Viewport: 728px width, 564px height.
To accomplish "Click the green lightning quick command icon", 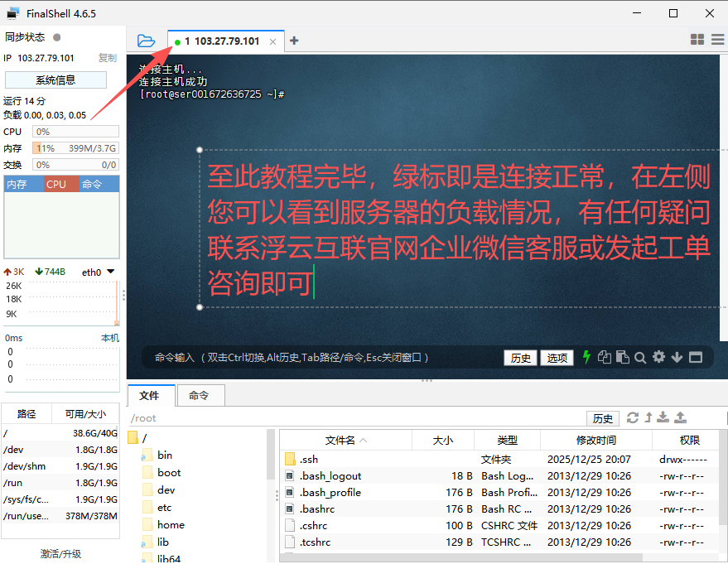I will (586, 357).
